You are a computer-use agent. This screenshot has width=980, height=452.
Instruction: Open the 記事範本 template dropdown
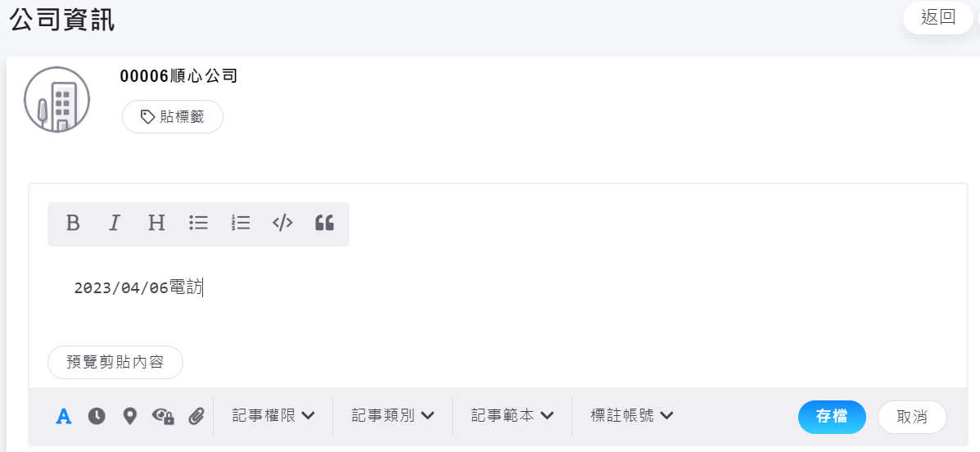(513, 416)
